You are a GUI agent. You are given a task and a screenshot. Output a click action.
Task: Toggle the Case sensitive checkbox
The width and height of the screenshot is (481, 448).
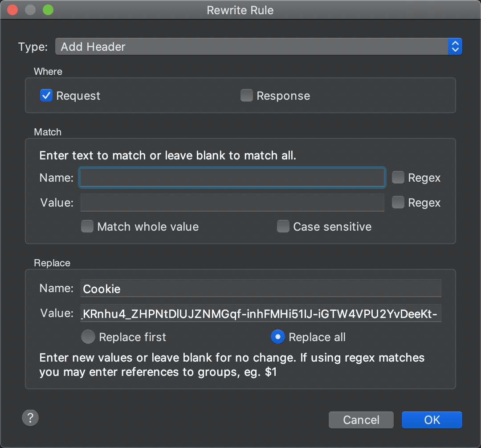(283, 226)
